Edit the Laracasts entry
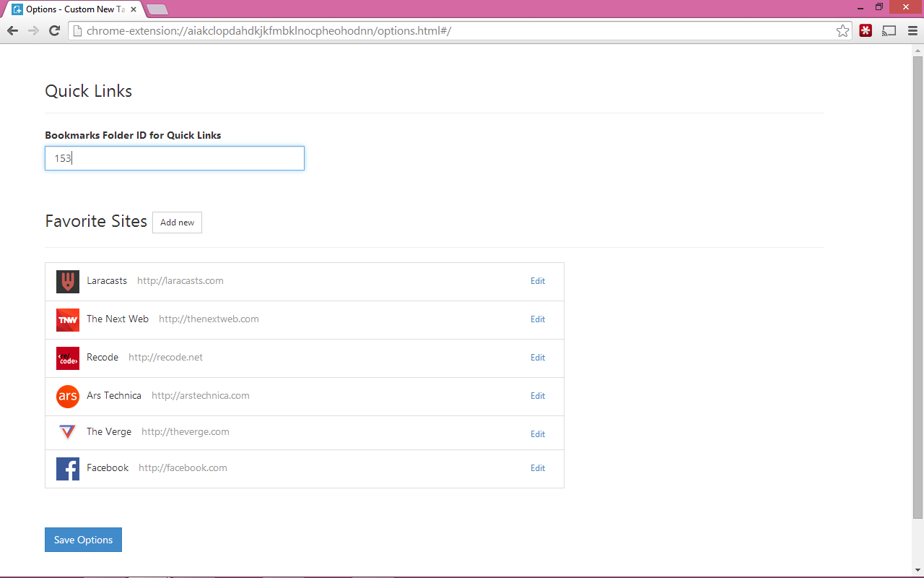 pyautogui.click(x=538, y=281)
